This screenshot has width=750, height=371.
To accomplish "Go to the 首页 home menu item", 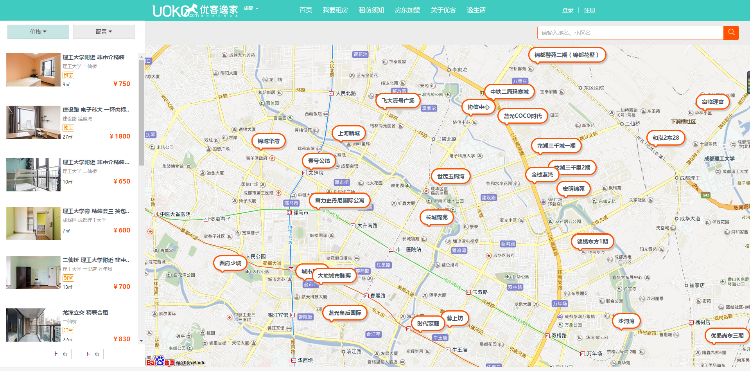I will [306, 10].
